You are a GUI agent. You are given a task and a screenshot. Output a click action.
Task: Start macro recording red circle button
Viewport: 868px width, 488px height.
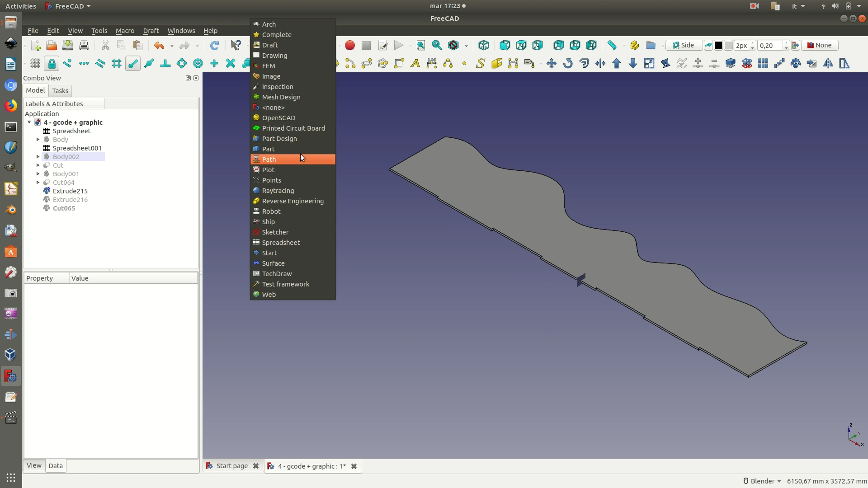point(350,45)
